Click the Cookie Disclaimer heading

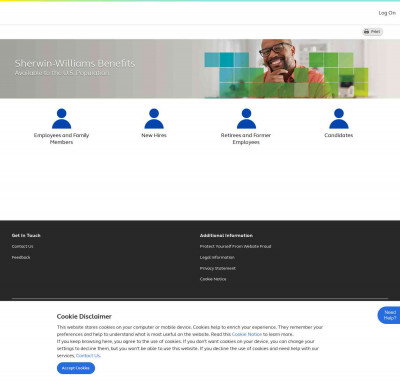(x=84, y=316)
